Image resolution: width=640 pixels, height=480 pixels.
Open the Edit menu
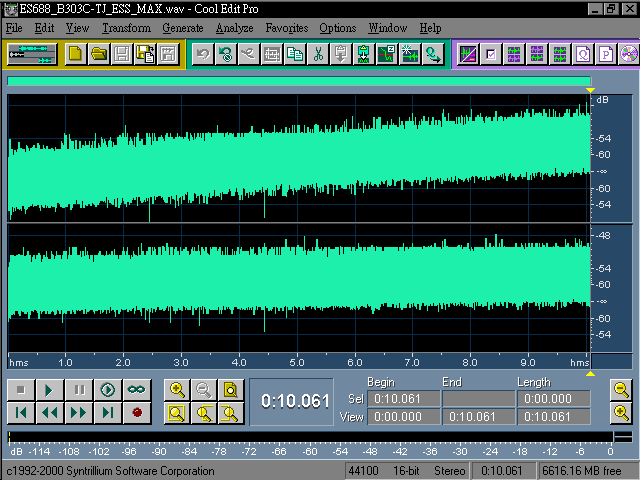click(x=44, y=28)
